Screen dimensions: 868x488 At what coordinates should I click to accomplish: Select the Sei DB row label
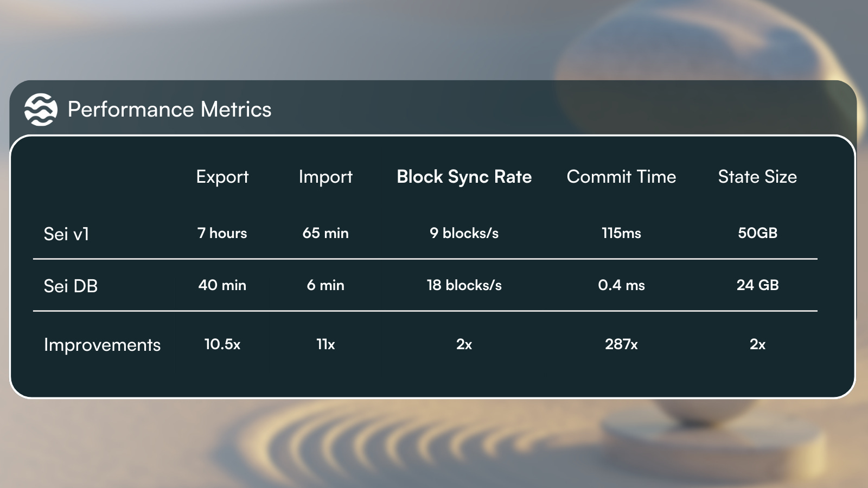tap(71, 286)
